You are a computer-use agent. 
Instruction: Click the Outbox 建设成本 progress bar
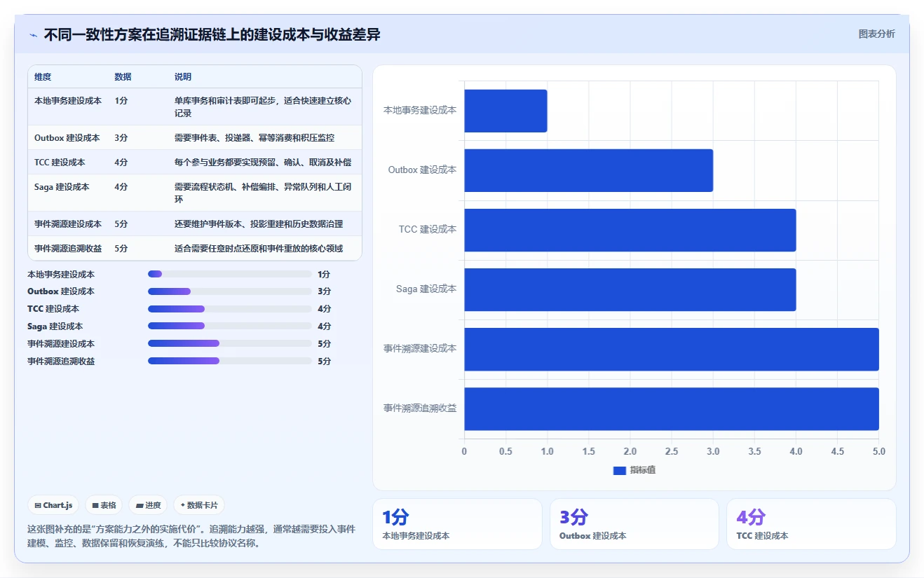[x=230, y=291]
